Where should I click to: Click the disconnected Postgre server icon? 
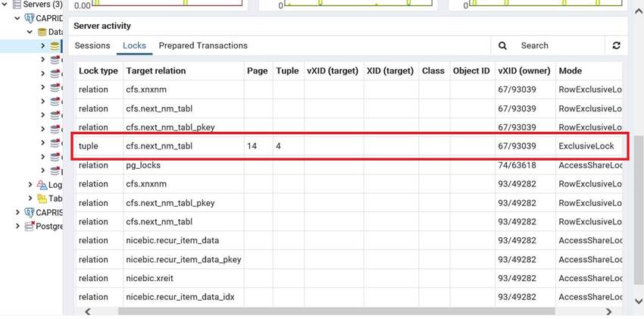click(x=30, y=226)
